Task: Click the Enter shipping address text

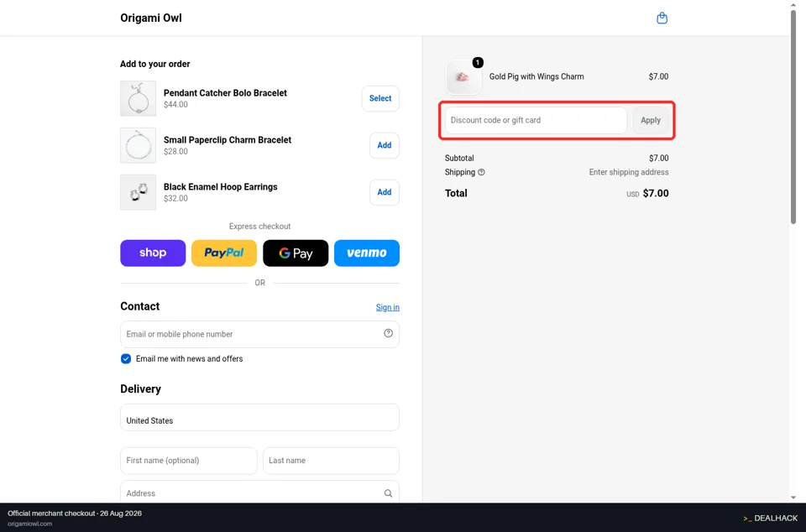Action: pos(629,172)
